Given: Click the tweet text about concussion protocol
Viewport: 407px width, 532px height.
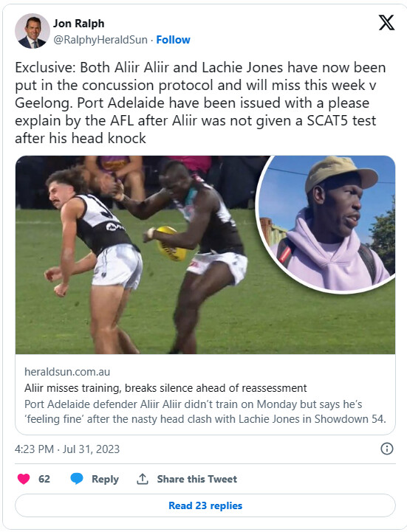Looking at the screenshot, I should (x=200, y=103).
